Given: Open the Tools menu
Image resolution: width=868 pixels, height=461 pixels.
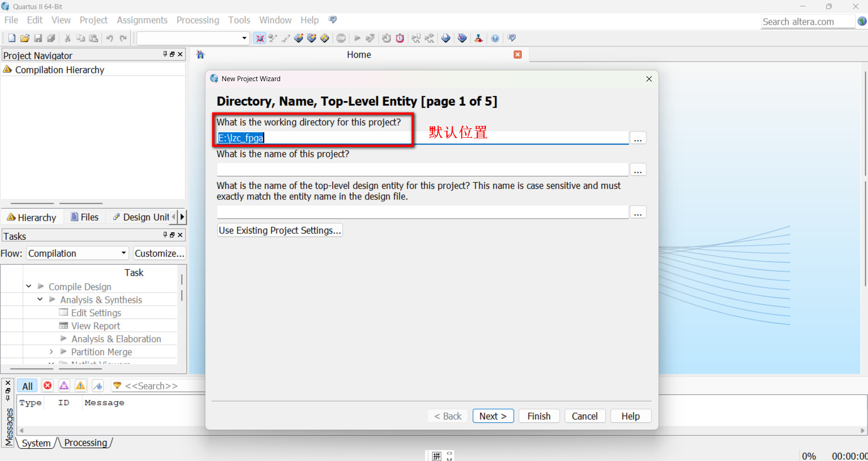Looking at the screenshot, I should 239,20.
